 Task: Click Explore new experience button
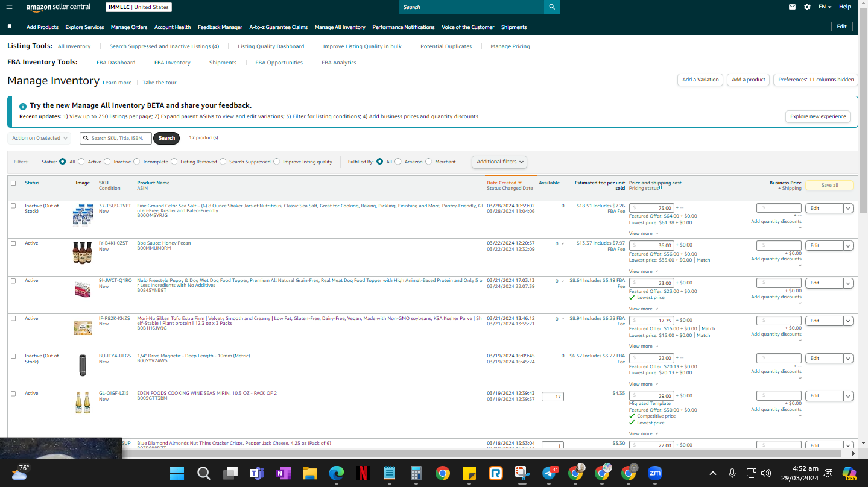818,116
